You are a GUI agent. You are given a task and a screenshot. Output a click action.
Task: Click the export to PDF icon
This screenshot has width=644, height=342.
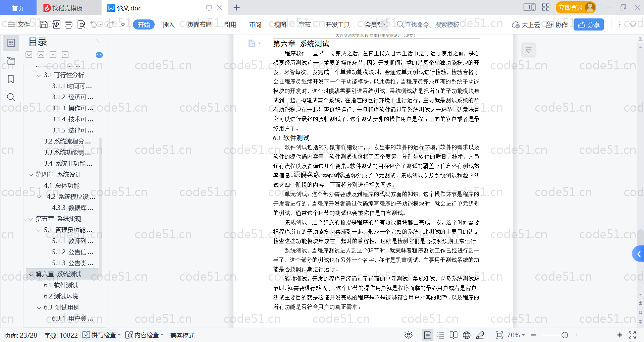pos(56,24)
